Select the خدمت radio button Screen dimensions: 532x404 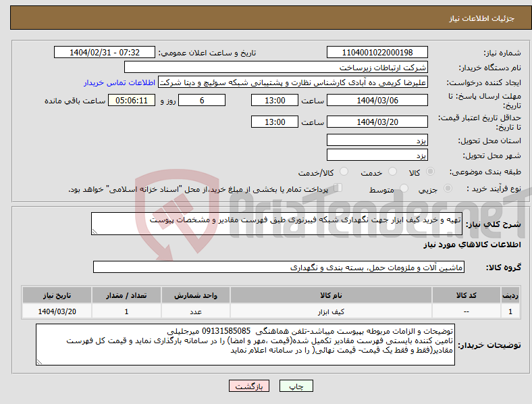(x=392, y=172)
